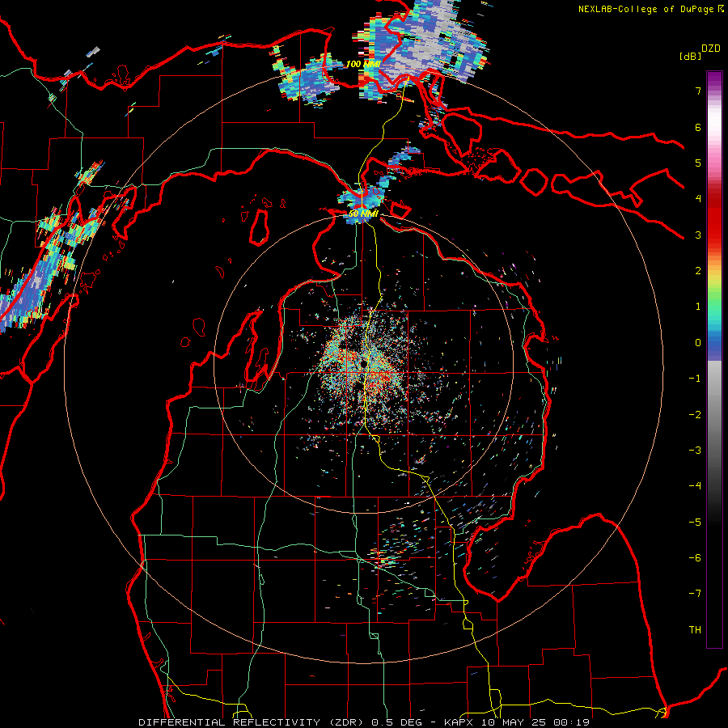Click the 0 value on color scale
Image resolution: width=728 pixels, height=728 pixels.
[698, 343]
